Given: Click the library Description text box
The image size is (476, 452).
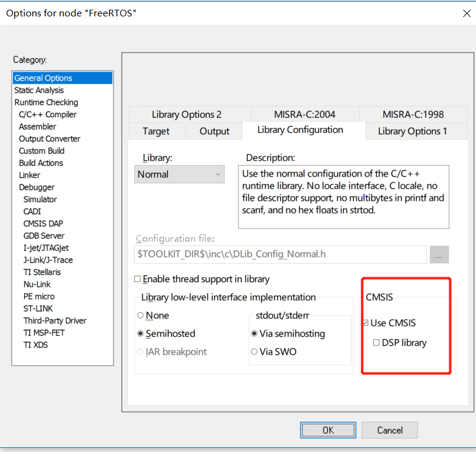Looking at the screenshot, I should 344,197.
